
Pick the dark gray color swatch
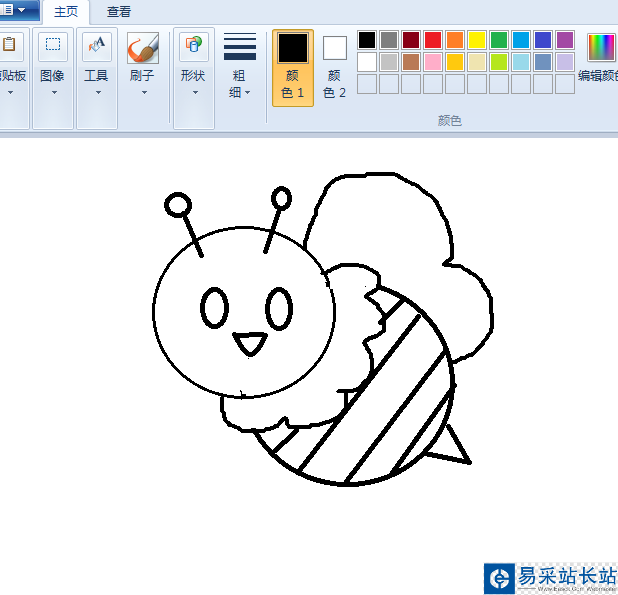click(x=389, y=40)
